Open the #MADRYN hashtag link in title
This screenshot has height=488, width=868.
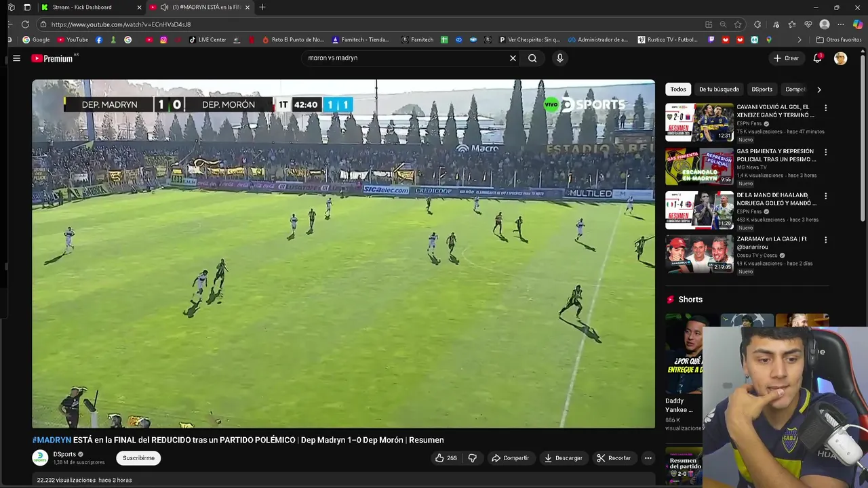coord(52,440)
